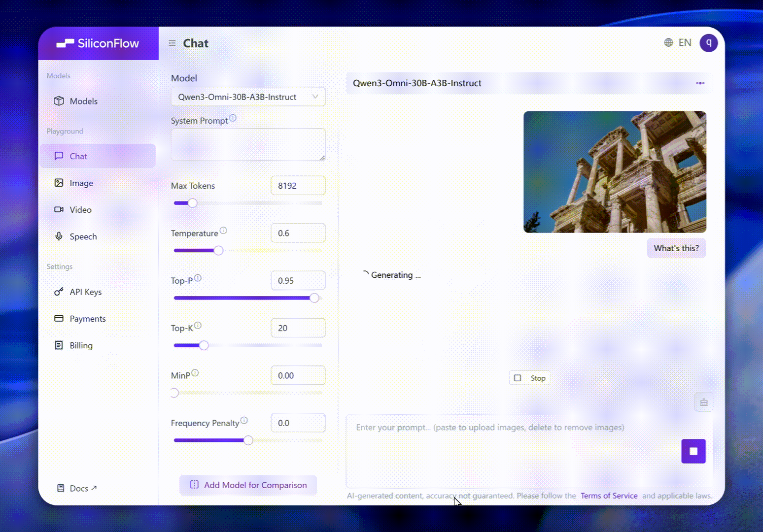Screen dimensions: 763x532
Task: Click the MinP info icon
Action: (x=195, y=373)
